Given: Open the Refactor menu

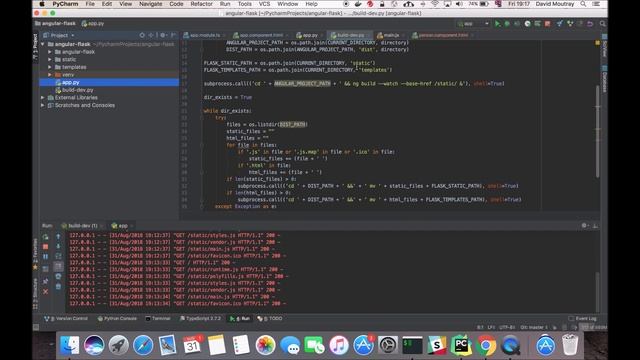Looking at the screenshot, I should (202, 4).
